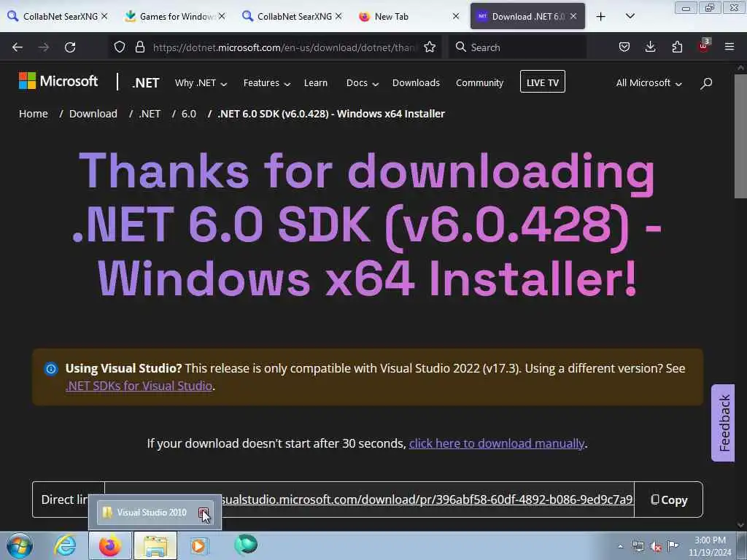Click the info icon in Visual Studio notice
The width and height of the screenshot is (747, 560).
(51, 368)
